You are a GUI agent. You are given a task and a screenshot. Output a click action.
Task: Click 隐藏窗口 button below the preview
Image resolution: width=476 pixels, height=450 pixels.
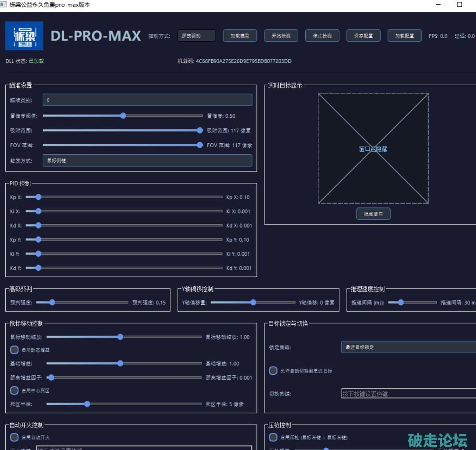click(x=373, y=214)
